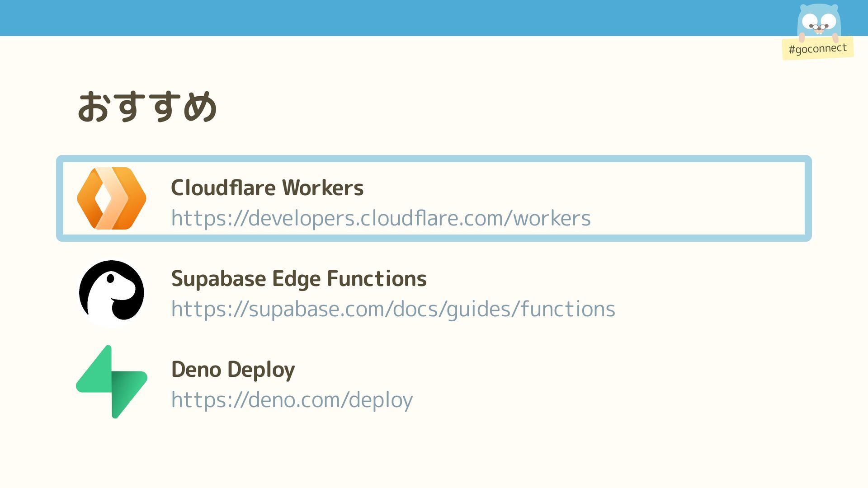The height and width of the screenshot is (488, 868).
Task: Open the developers.cloudflare.com/workers link
Action: [381, 218]
